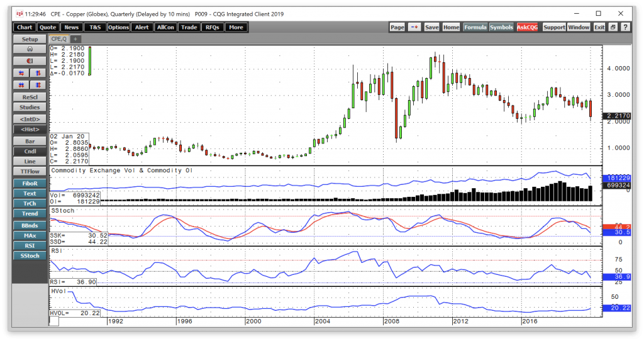Image resolution: width=644 pixels, height=341 pixels.
Task: Click the ReScl rescale button
Action: tap(30, 96)
